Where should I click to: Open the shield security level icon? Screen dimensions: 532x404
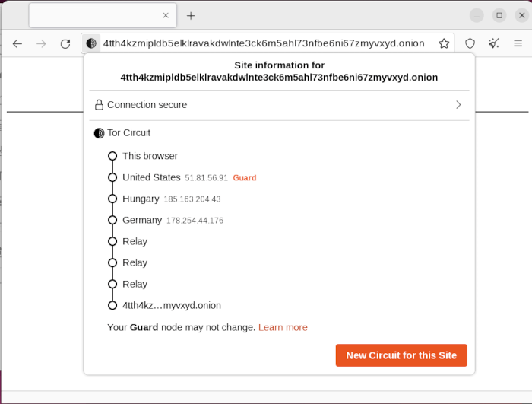point(470,43)
